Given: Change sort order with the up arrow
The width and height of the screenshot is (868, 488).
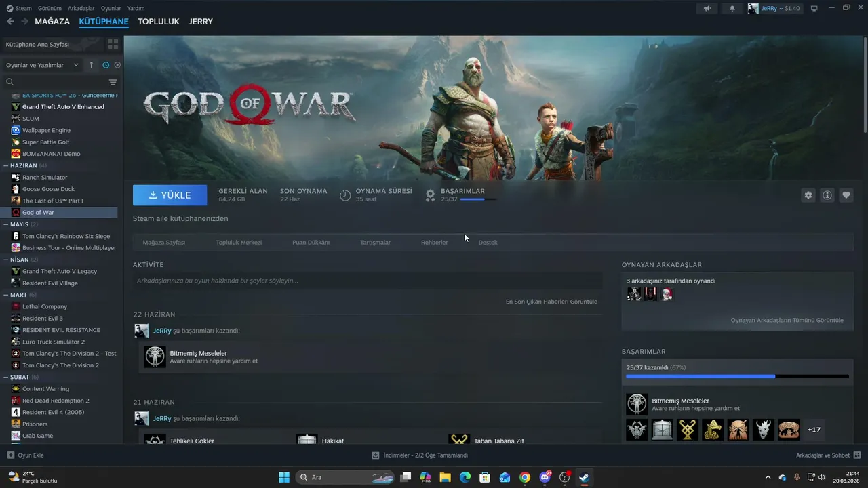Looking at the screenshot, I should (x=92, y=65).
